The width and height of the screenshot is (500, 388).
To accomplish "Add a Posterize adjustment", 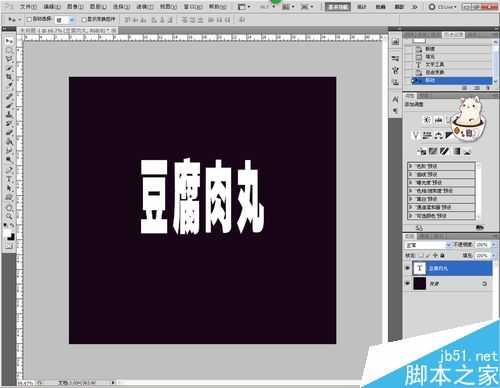I will (x=433, y=152).
